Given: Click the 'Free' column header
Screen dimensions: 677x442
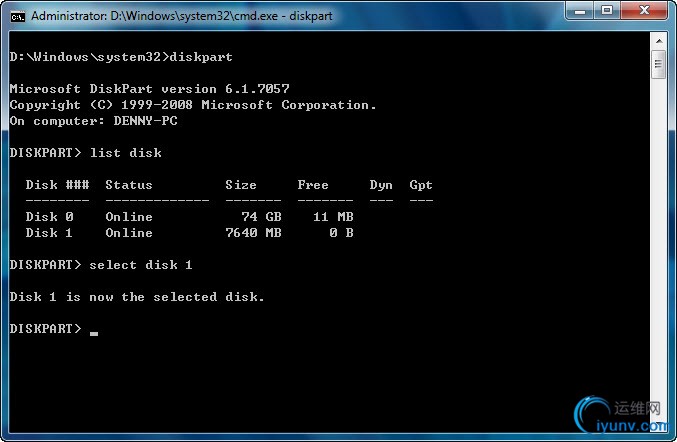Looking at the screenshot, I should (x=313, y=185).
